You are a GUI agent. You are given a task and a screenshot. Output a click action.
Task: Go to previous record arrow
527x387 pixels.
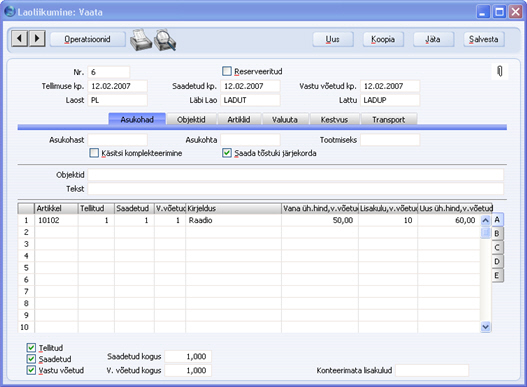pos(19,39)
